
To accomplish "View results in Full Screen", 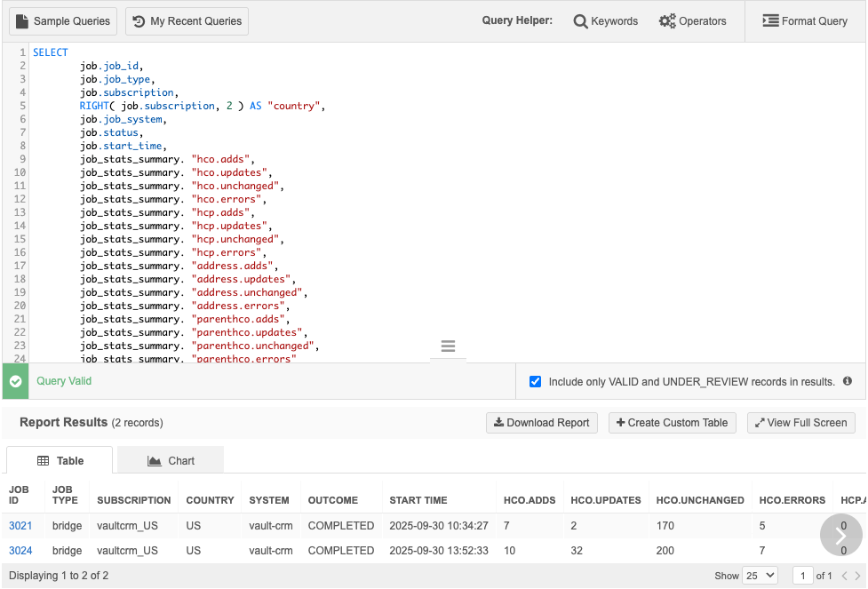I will (x=800, y=423).
